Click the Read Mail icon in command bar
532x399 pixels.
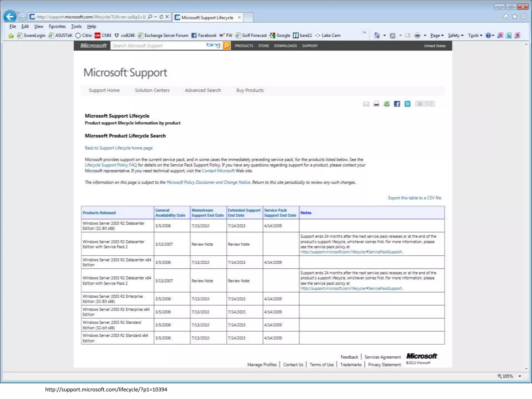tap(407, 36)
